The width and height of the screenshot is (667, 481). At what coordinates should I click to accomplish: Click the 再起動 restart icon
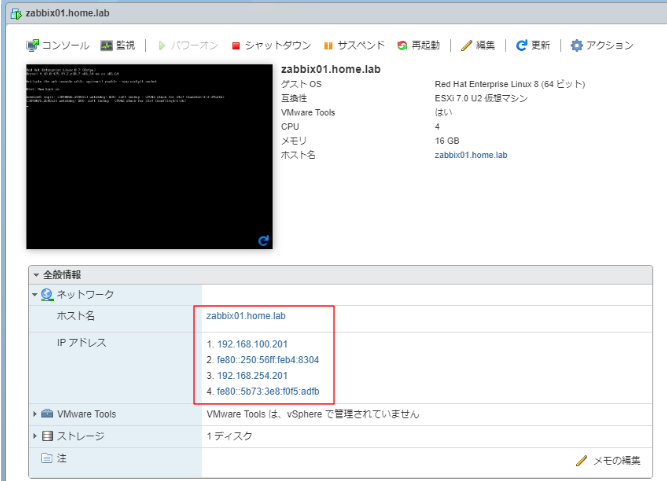[402, 45]
